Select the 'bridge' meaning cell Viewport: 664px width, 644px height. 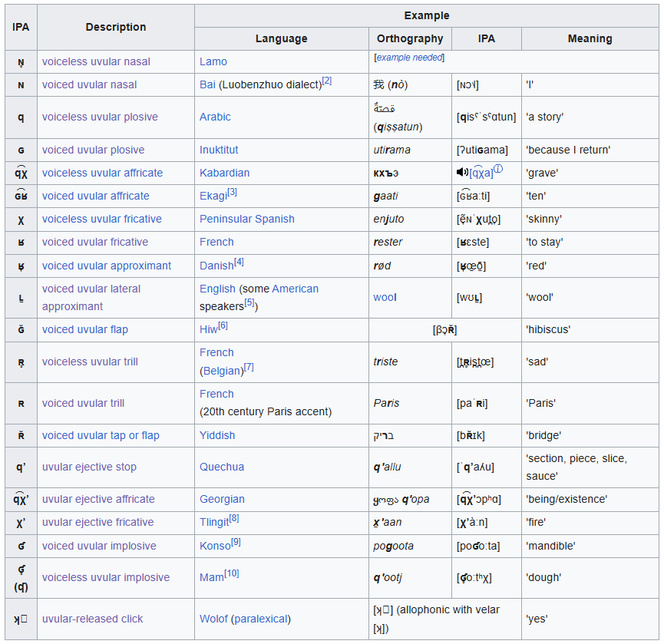point(590,435)
